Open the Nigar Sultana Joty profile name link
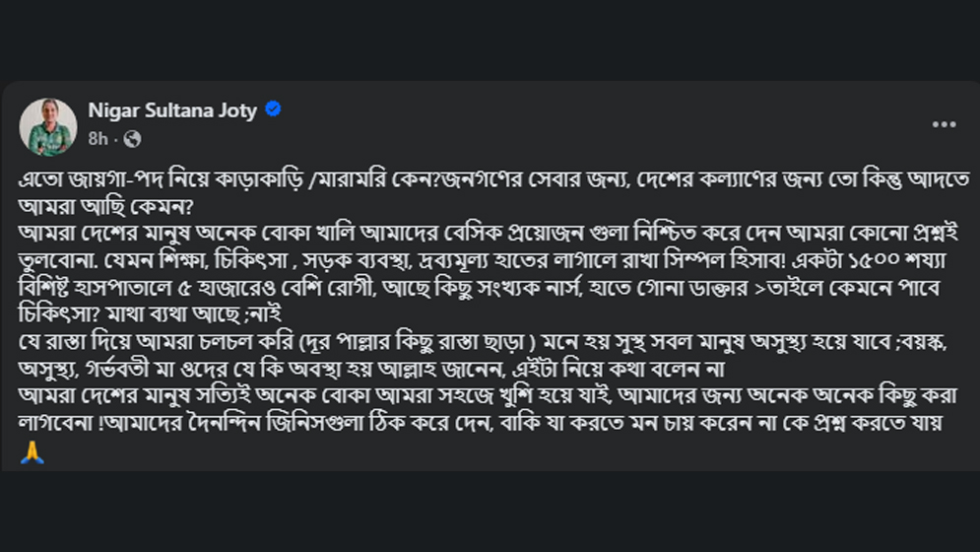The image size is (980, 552). pos(172,110)
